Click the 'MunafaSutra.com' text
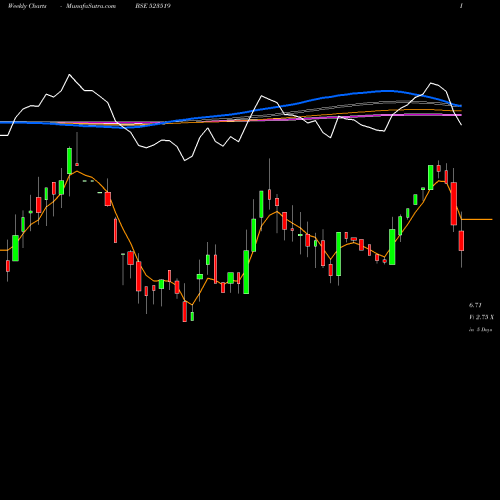This screenshot has height=500, width=500. tap(91, 6)
